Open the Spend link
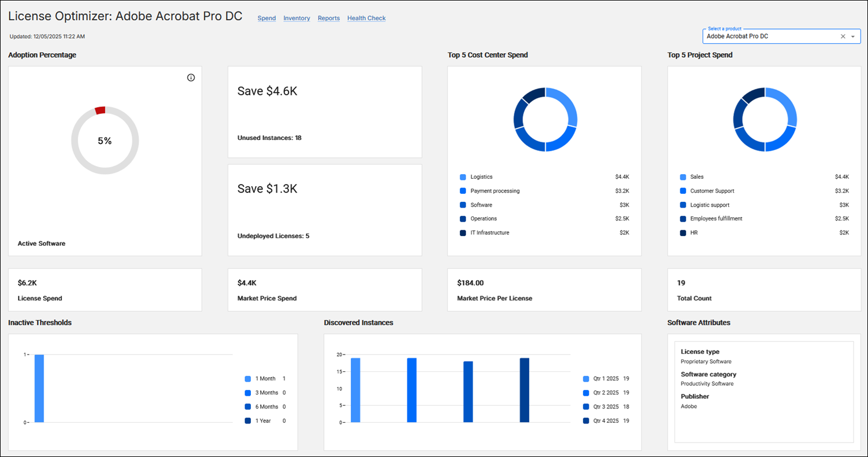The image size is (868, 457). [266, 19]
